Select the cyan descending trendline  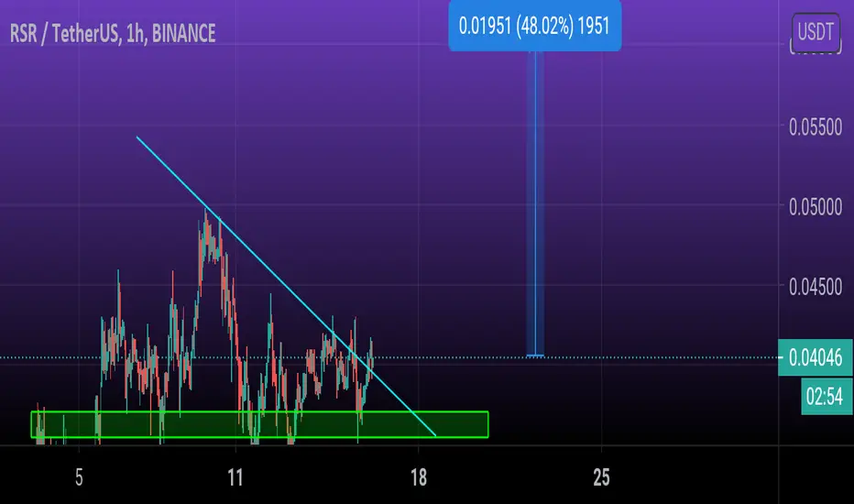[285, 286]
